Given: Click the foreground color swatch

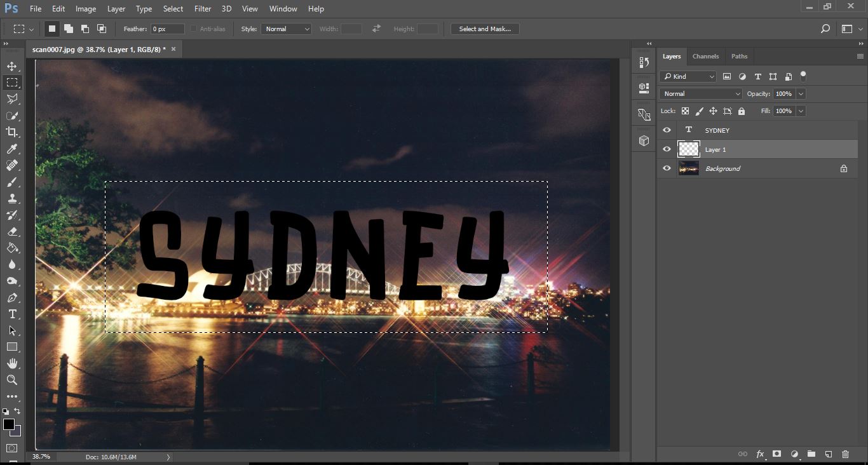Looking at the screenshot, I should (8, 424).
